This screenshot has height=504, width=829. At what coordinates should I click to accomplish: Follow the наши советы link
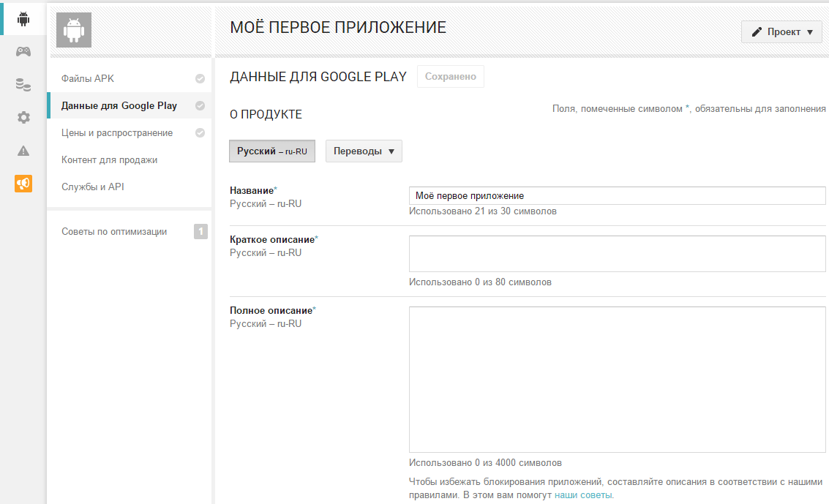pos(584,495)
